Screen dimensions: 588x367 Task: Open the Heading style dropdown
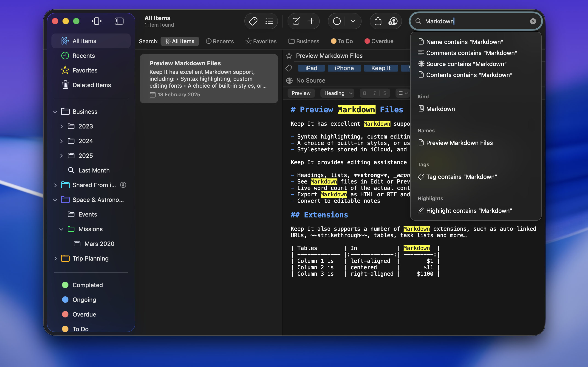(x=337, y=93)
